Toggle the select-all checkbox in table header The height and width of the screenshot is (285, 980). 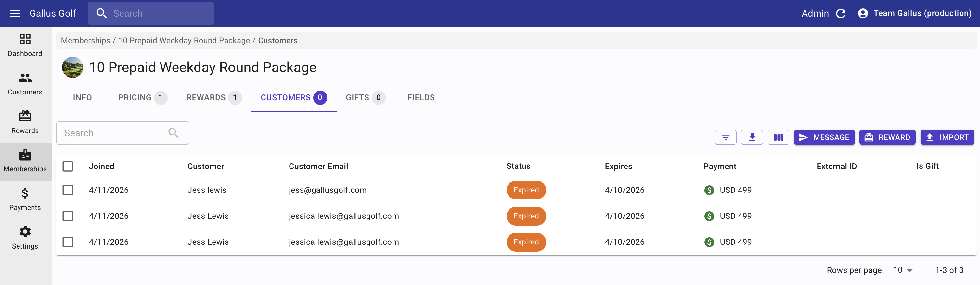(68, 166)
